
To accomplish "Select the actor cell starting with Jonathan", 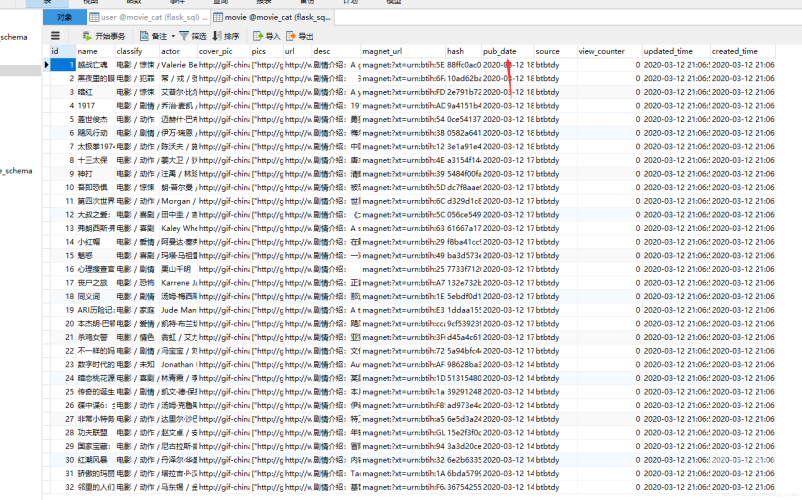I will tap(179, 365).
